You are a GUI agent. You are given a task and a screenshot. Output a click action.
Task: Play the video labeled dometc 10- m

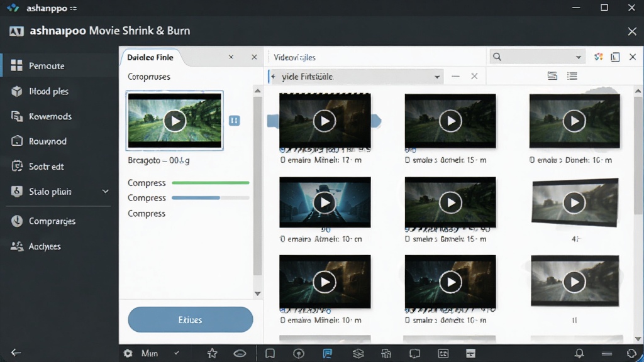click(x=450, y=282)
